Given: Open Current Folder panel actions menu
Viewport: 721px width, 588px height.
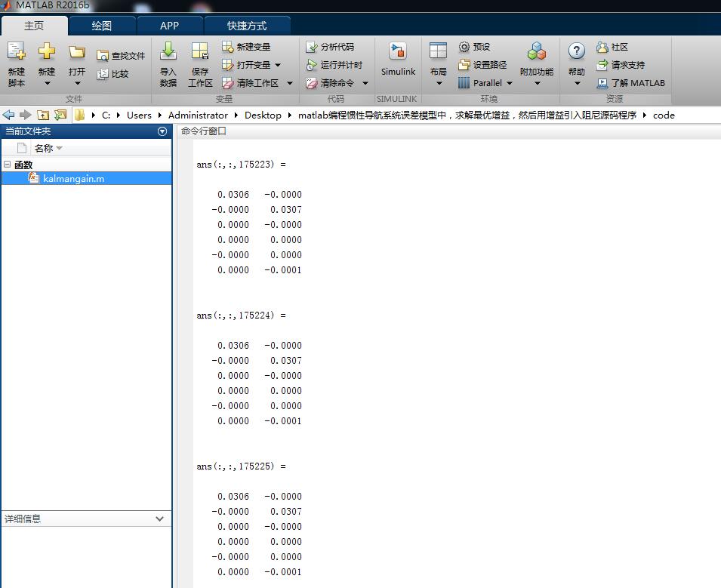Looking at the screenshot, I should (162, 131).
